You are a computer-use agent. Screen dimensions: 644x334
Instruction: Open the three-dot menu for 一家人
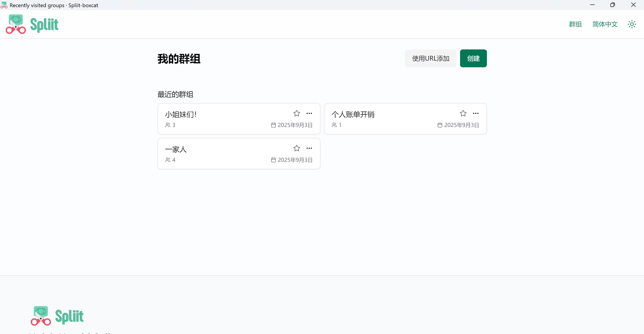pyautogui.click(x=309, y=148)
